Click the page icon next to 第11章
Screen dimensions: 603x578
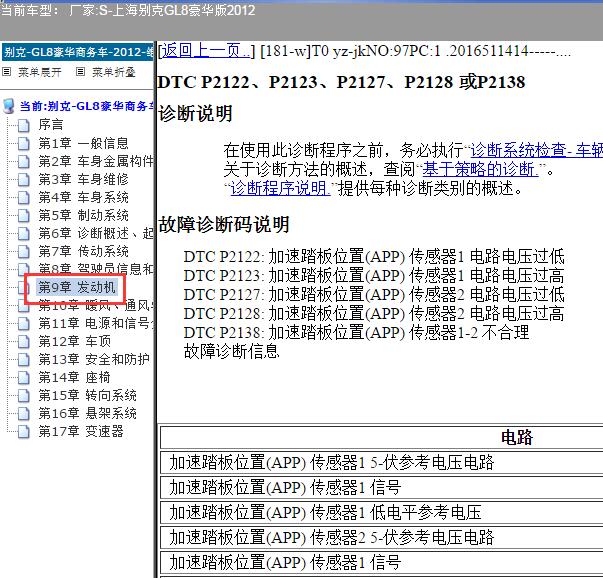click(x=24, y=323)
